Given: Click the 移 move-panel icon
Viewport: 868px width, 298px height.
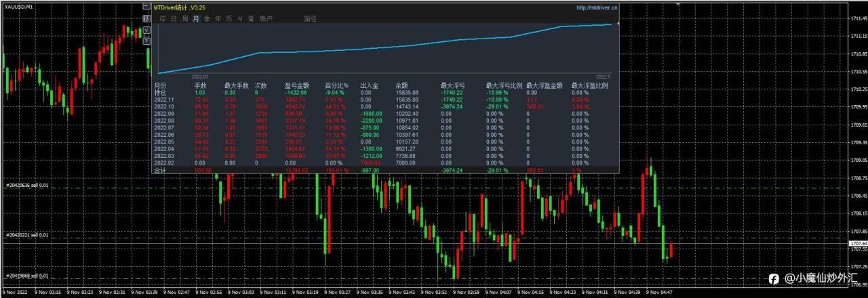Looking at the screenshot, I should 146,19.
